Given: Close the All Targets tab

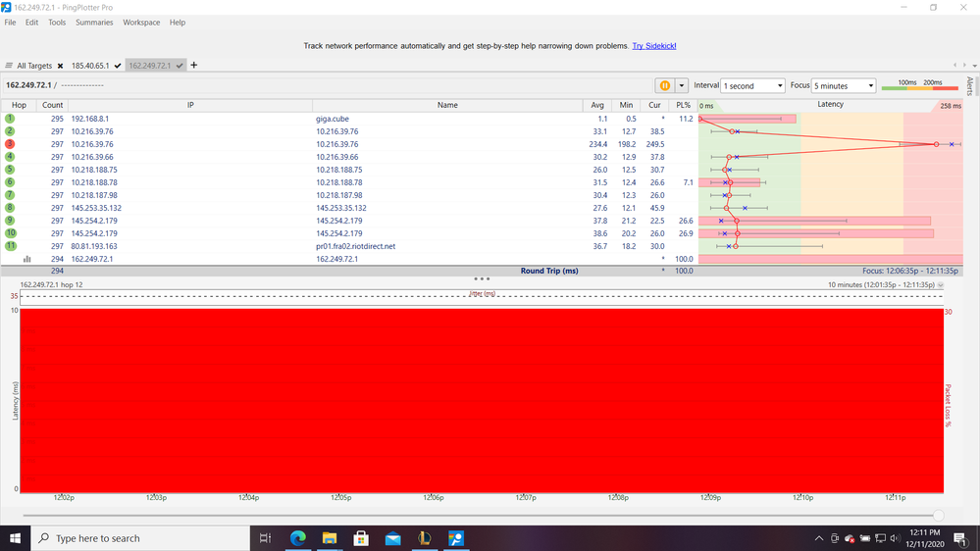Looking at the screenshot, I should 61,66.
